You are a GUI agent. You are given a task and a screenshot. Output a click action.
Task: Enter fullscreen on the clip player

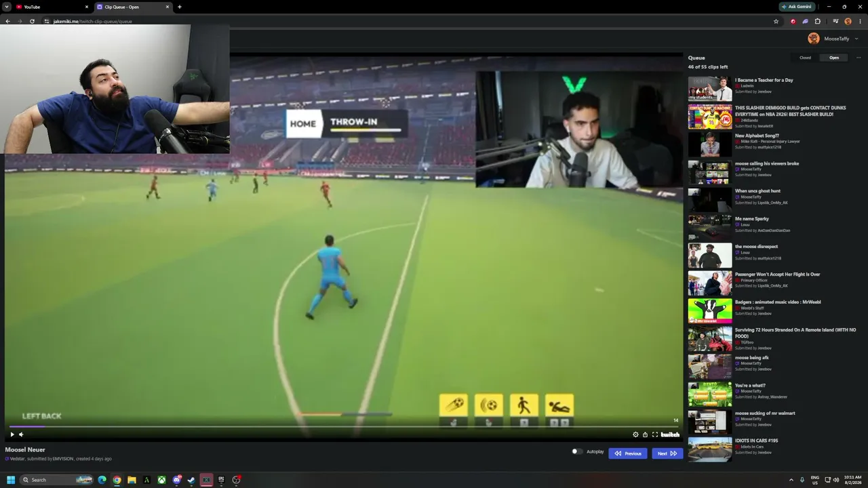[x=654, y=434]
